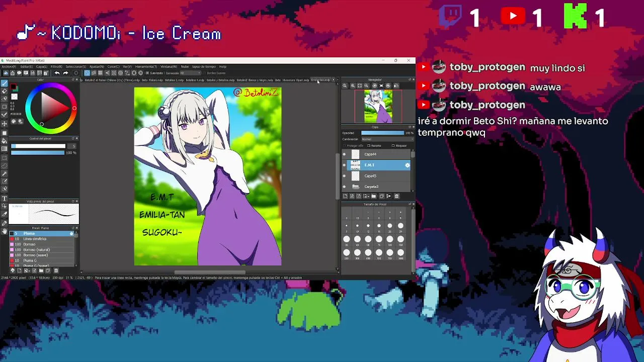Click the Navigator canvas thumbnail
Screen dimensions: 644x362
(x=378, y=106)
